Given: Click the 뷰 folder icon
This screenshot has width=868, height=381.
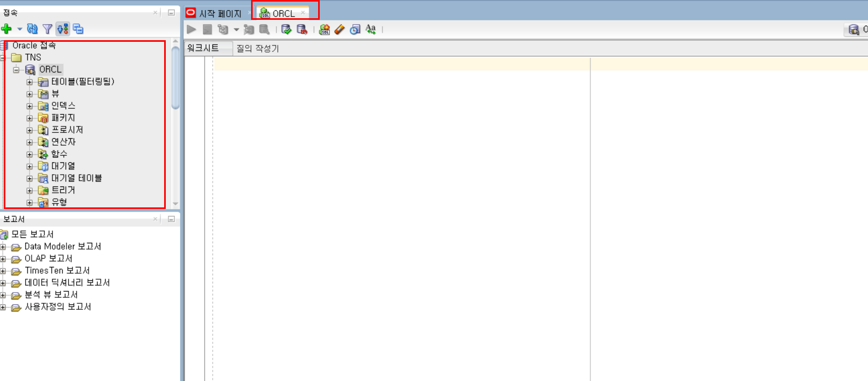Looking at the screenshot, I should [x=43, y=94].
